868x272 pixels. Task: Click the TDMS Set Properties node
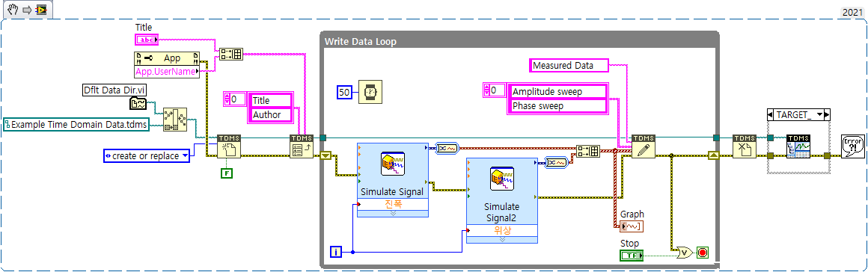[302, 146]
